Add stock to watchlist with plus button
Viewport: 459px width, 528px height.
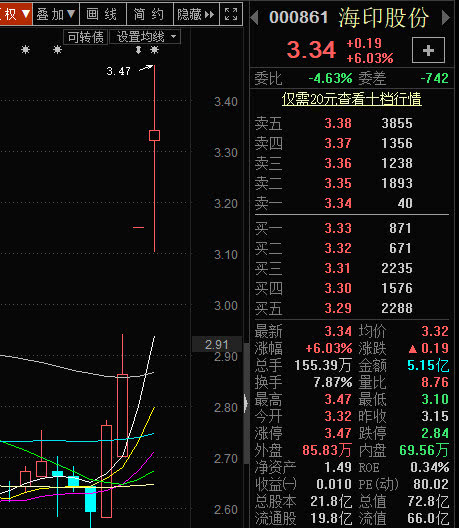point(428,51)
